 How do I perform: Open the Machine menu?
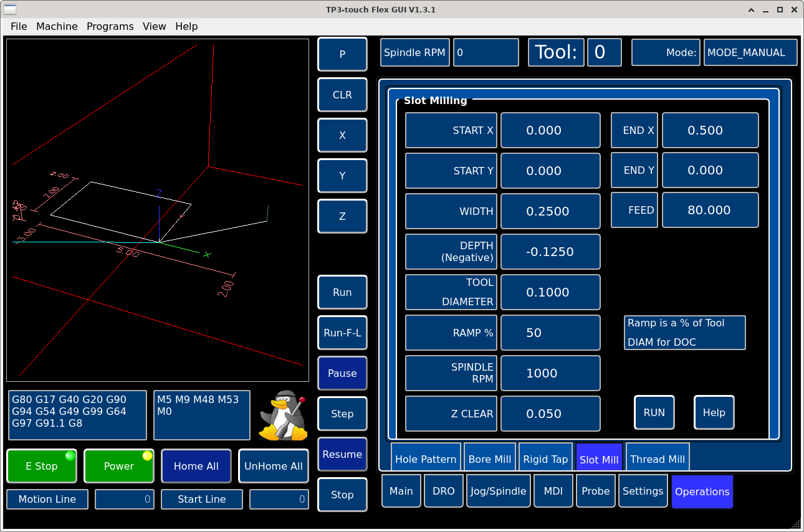point(57,26)
